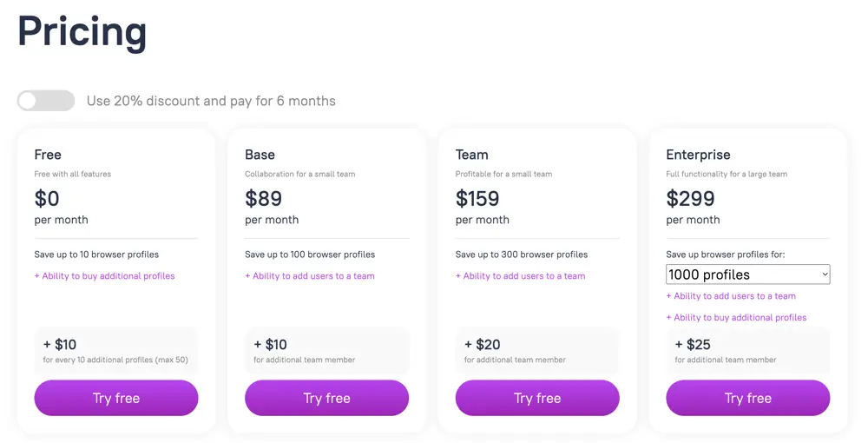Click Try free under the Base plan

(326, 398)
